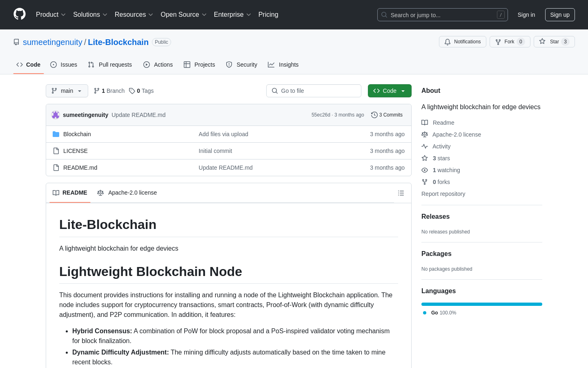
Task: Open the Blockchain folder
Action: coord(77,134)
